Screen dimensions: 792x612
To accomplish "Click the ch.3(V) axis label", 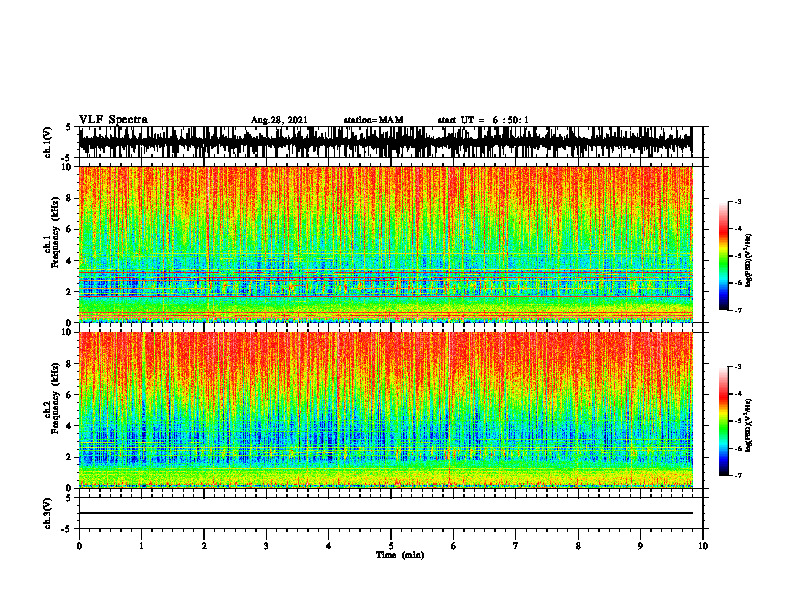I will coord(48,513).
